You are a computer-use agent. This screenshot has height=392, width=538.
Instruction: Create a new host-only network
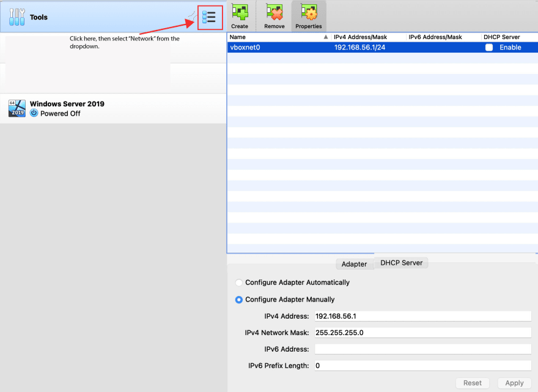[240, 16]
